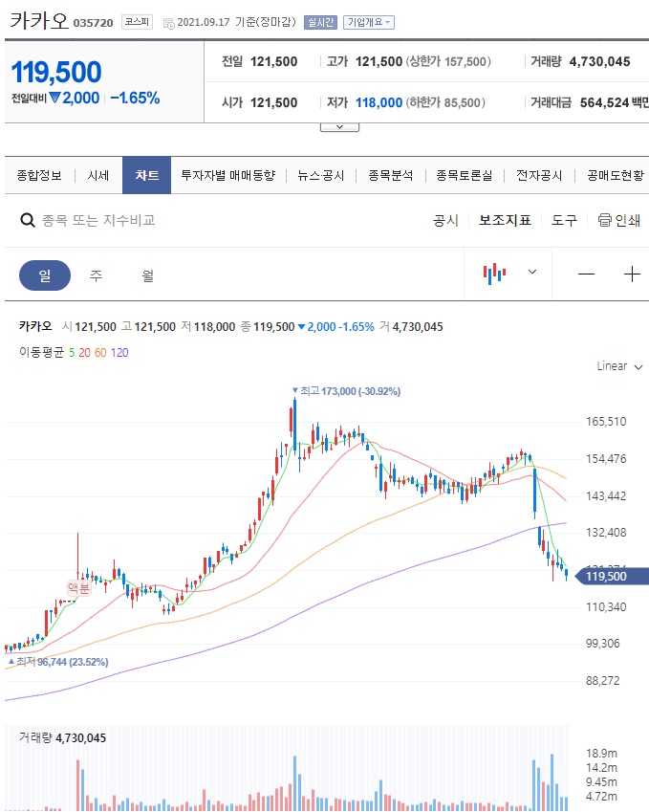
Task: Open the 종목분석 tab
Action: pyautogui.click(x=391, y=176)
